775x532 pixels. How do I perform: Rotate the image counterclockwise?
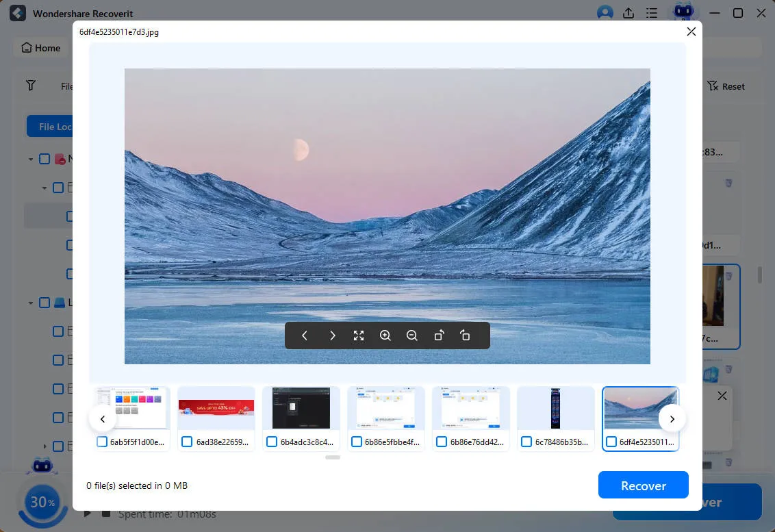pos(439,335)
